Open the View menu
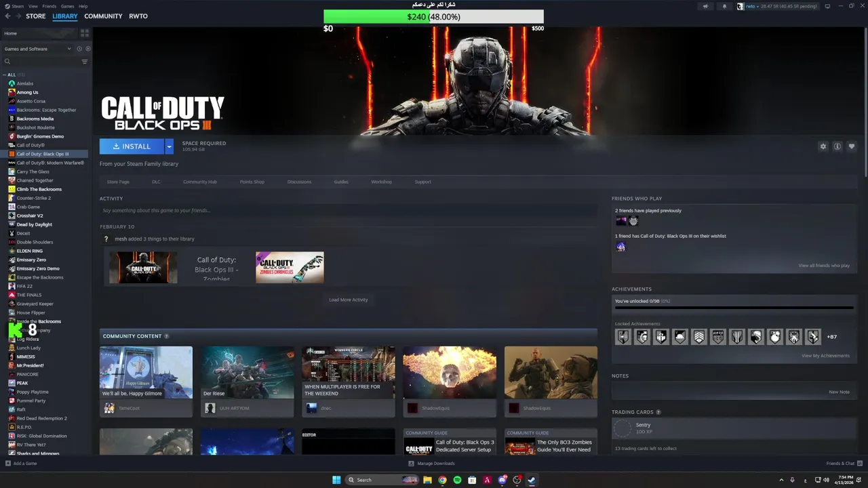868x488 pixels. click(x=33, y=6)
